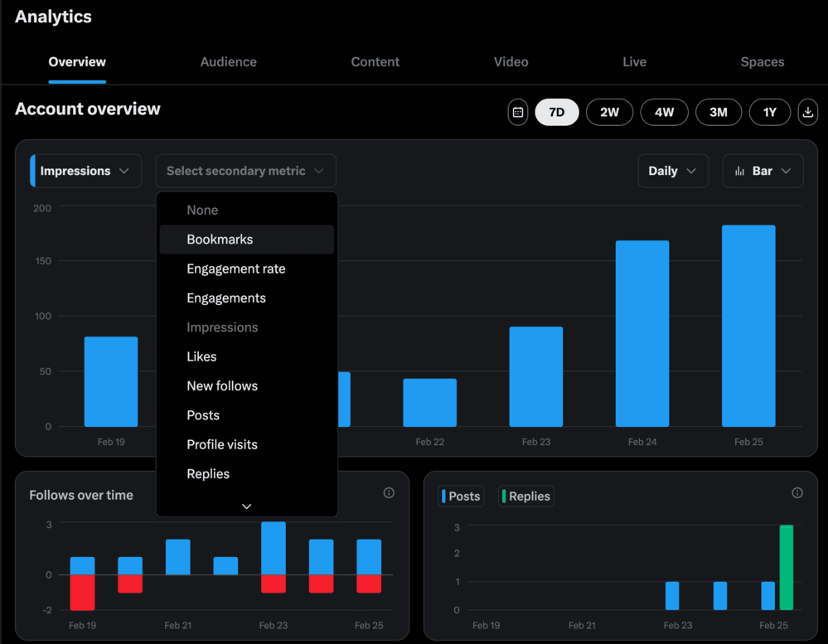The image size is (828, 644).
Task: Open the Bar chart type dropdown
Action: pos(763,171)
